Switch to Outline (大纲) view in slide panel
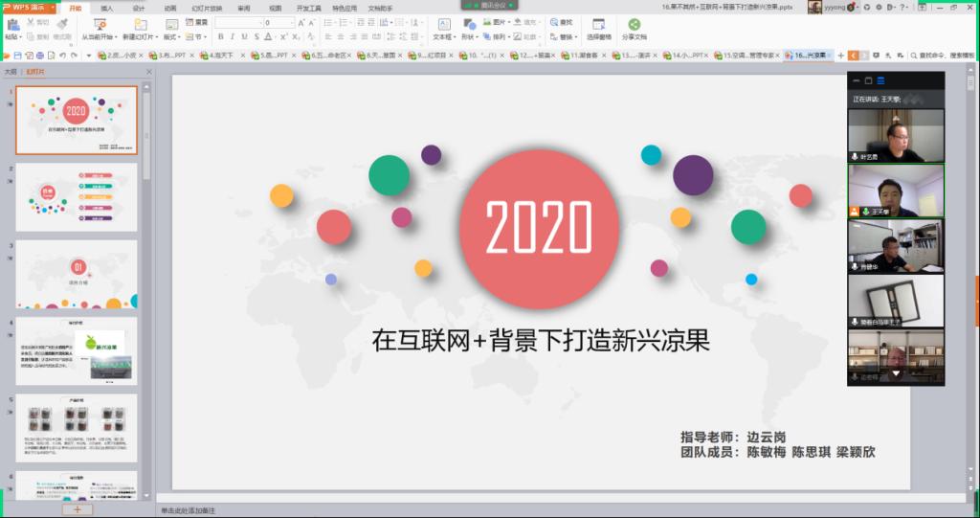Viewport: 980px width, 518px height. 11,72
